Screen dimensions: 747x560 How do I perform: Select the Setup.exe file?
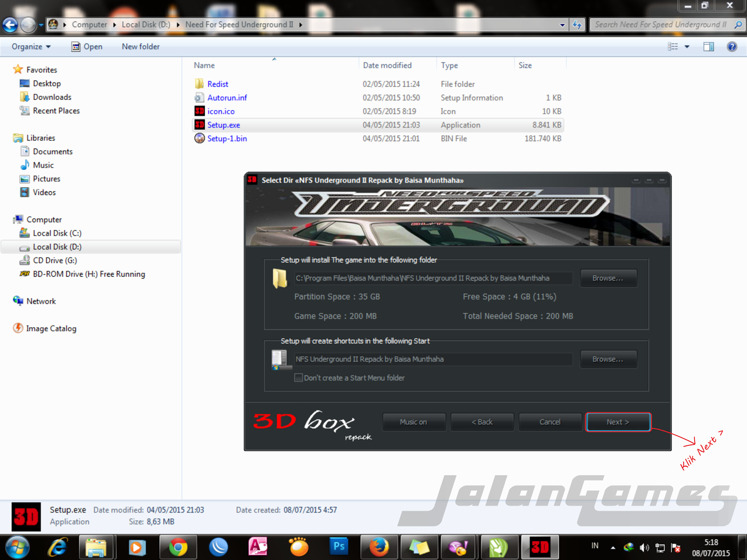coord(224,125)
